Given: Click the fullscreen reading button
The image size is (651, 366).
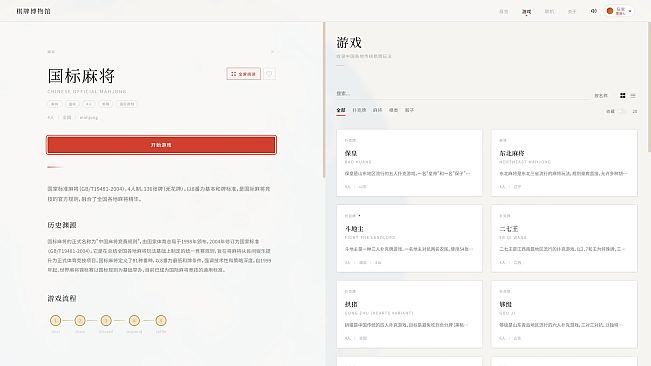Looking at the screenshot, I should (x=244, y=74).
